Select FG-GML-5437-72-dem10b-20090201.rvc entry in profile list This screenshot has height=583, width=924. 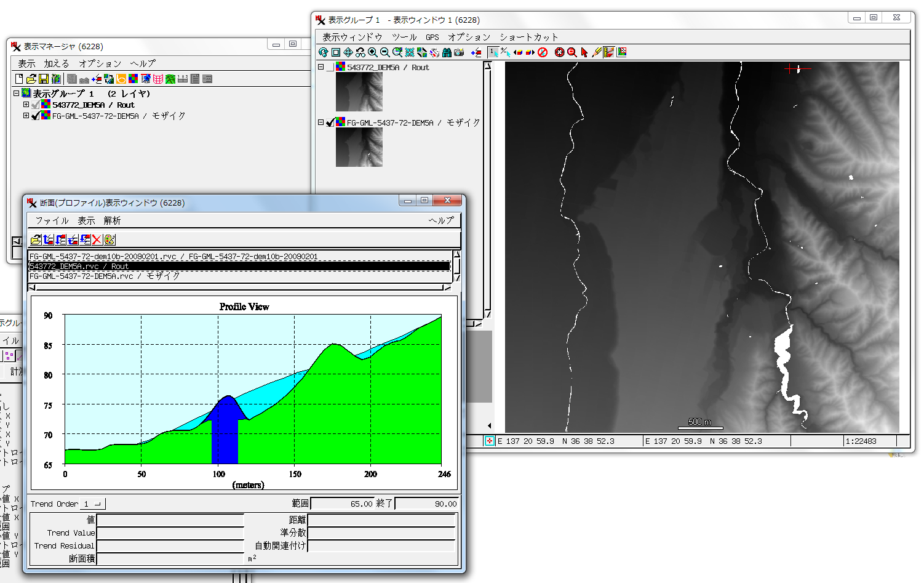(x=239, y=257)
